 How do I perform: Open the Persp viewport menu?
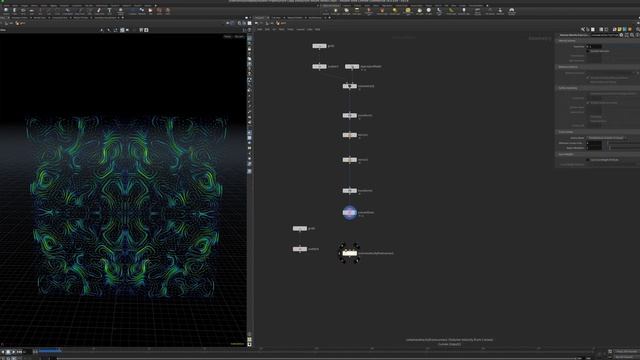(227, 36)
